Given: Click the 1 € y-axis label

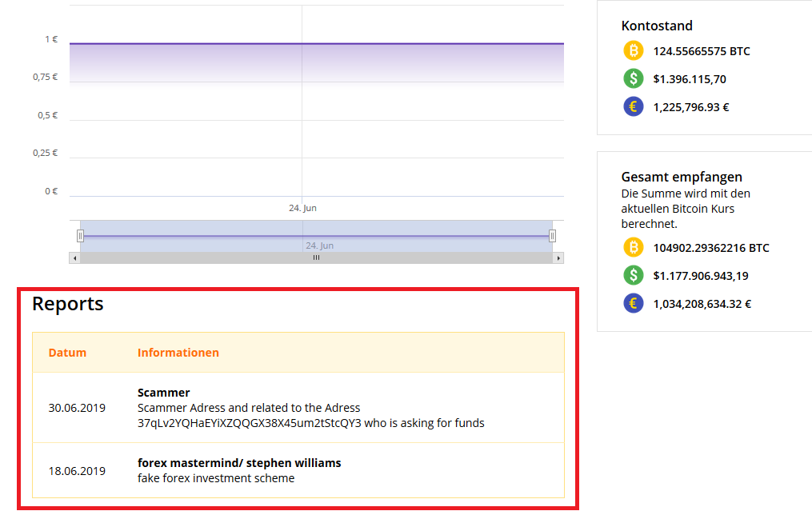Looking at the screenshot, I should pyautogui.click(x=51, y=39).
